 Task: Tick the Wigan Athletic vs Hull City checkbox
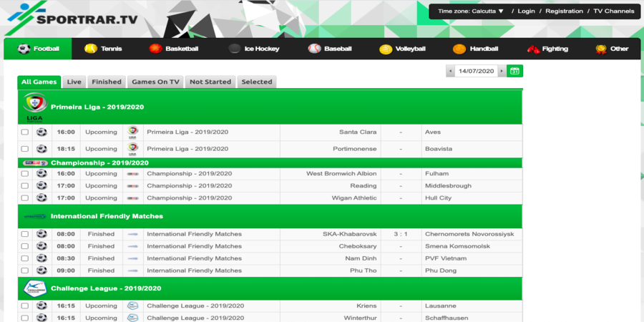[25, 198]
